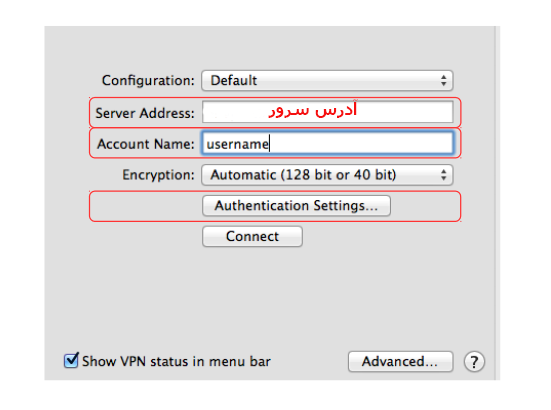Screen dimensions: 551x410
Task: Open the Authentication Settings dialog
Action: tap(296, 206)
